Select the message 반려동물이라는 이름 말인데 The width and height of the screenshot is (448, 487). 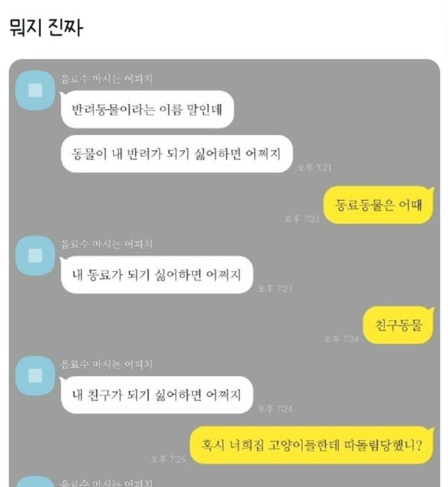(147, 110)
